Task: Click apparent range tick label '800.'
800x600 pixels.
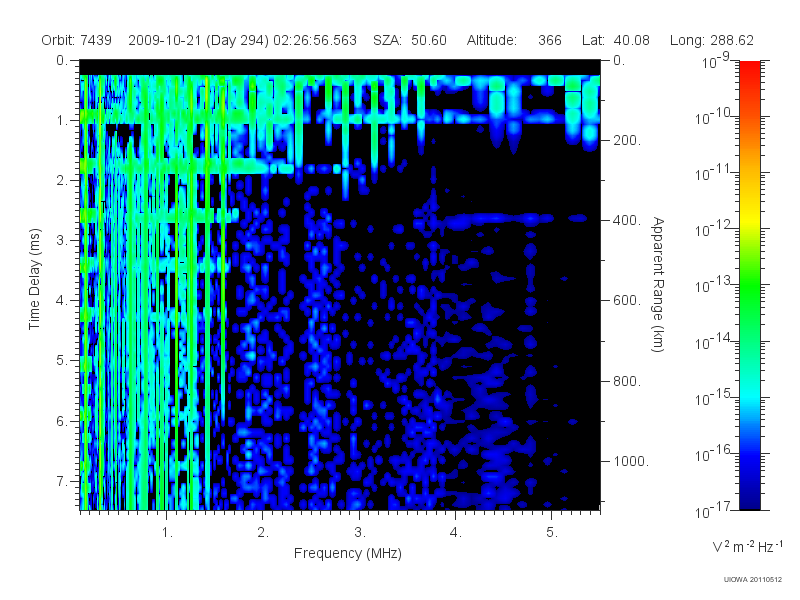Action: (627, 381)
